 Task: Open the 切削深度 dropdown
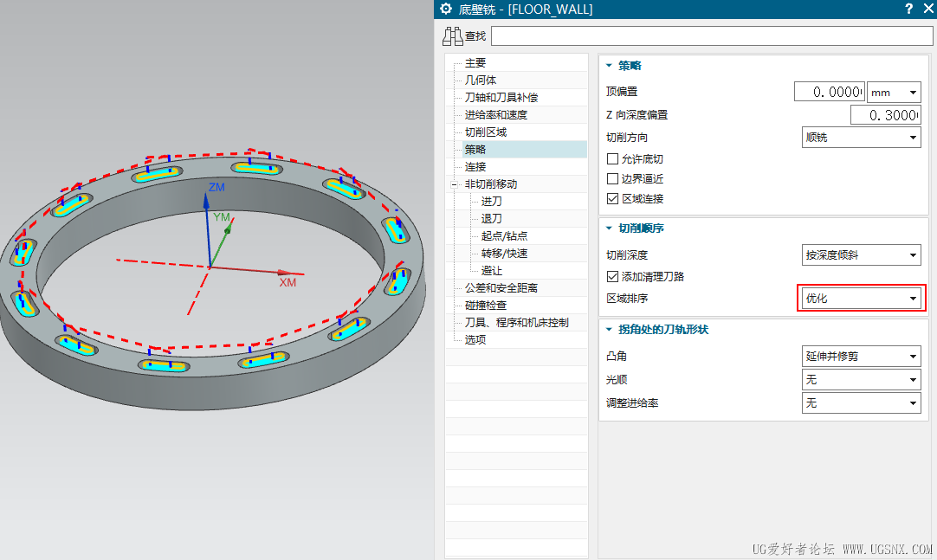pos(861,255)
